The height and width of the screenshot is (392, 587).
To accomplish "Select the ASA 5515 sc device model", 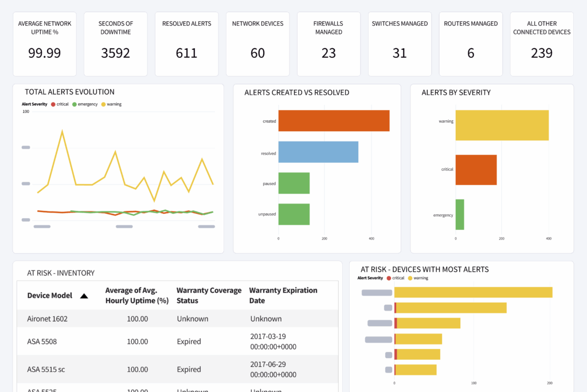I will [x=46, y=369].
